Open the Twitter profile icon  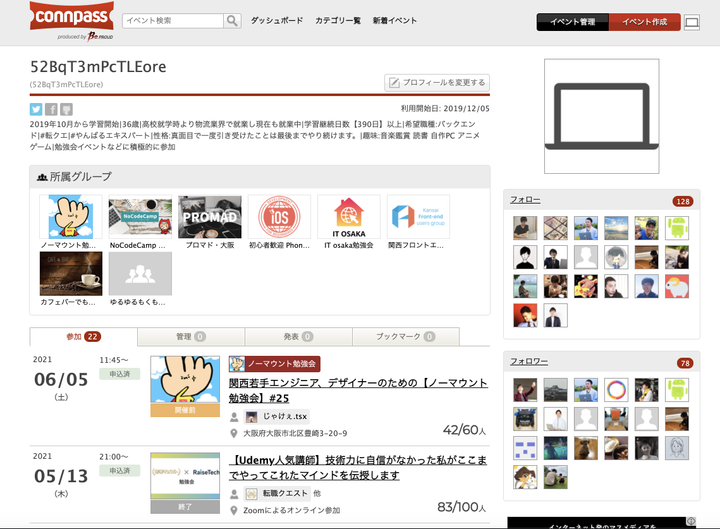point(36,109)
